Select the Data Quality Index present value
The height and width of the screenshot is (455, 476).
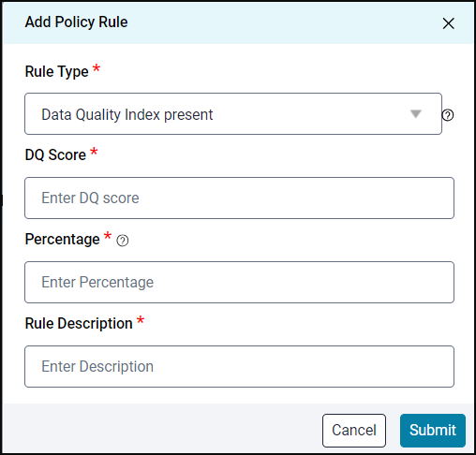(127, 114)
